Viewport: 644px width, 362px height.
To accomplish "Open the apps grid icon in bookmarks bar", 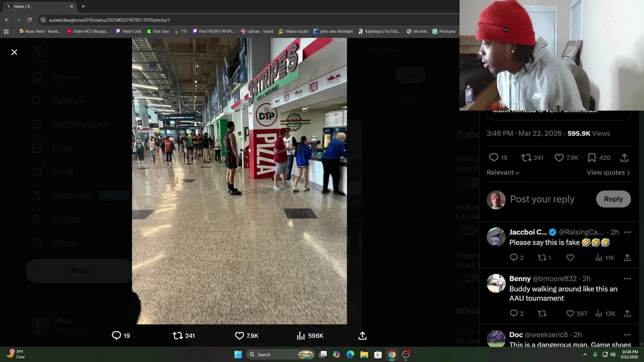I will tap(6, 31).
